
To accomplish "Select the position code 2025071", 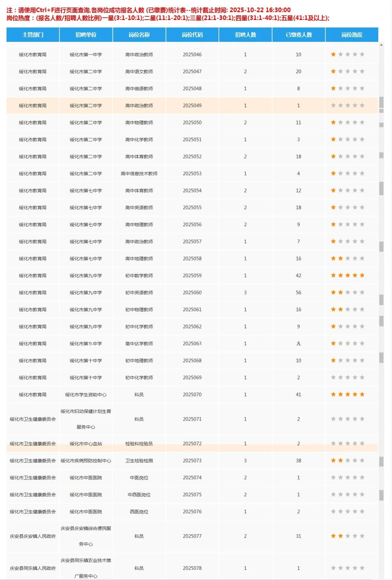I will pyautogui.click(x=192, y=419).
